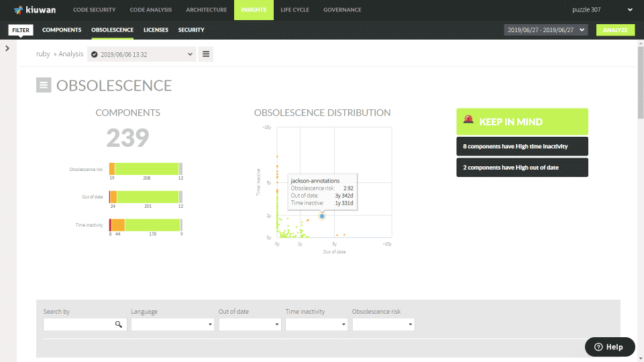Viewport: 644px width, 362px height.
Task: Click the green Obsolescence risk bar segment
Action: pyautogui.click(x=147, y=169)
